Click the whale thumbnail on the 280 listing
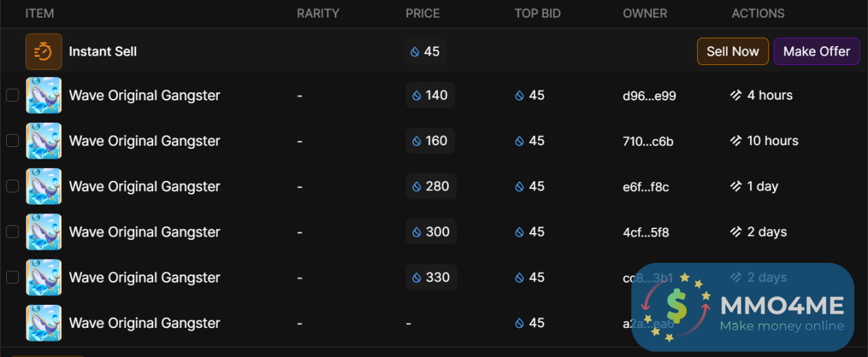 [43, 186]
